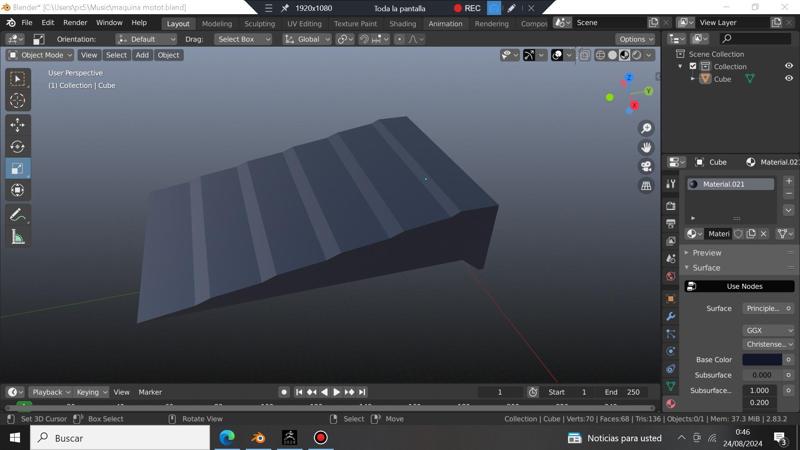
Task: Open the Global transform orientation dropdown
Action: point(307,39)
